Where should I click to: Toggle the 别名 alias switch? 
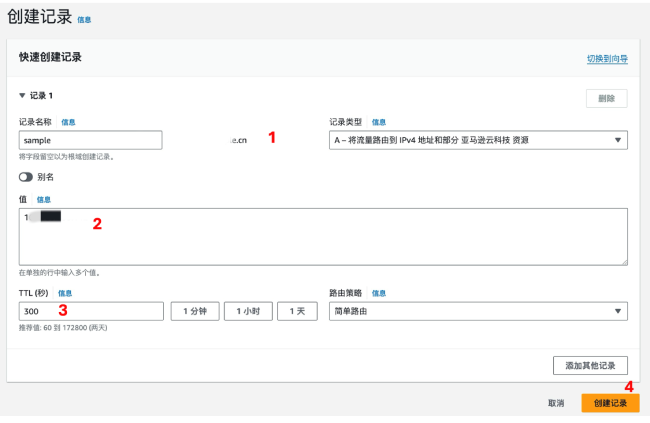(25, 177)
